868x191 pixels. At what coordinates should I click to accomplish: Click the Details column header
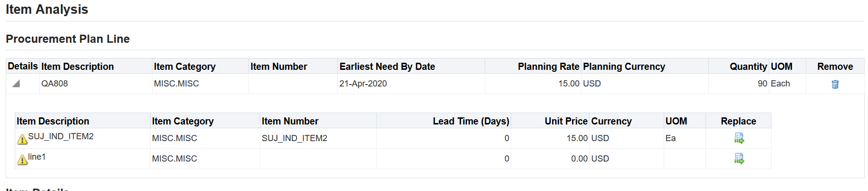23,66
